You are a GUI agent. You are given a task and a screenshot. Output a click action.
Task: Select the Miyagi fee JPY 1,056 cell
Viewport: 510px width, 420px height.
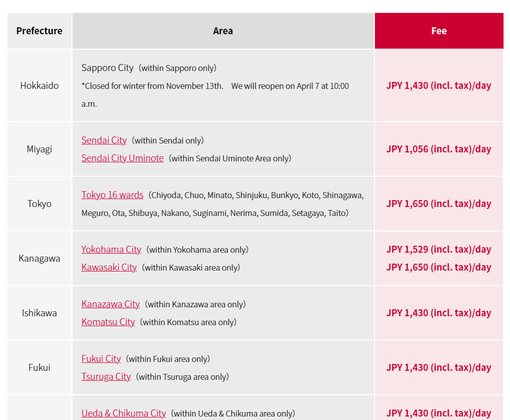pos(439,149)
